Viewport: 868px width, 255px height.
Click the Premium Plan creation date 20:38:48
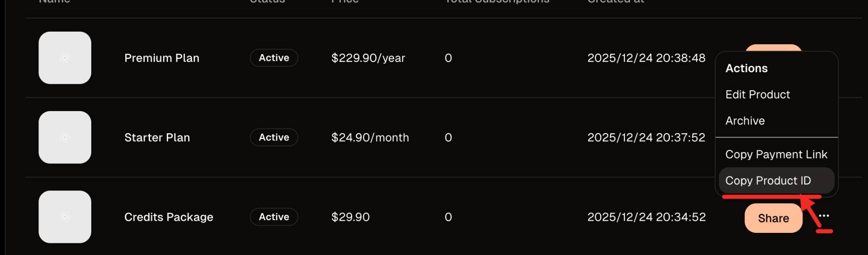point(646,58)
